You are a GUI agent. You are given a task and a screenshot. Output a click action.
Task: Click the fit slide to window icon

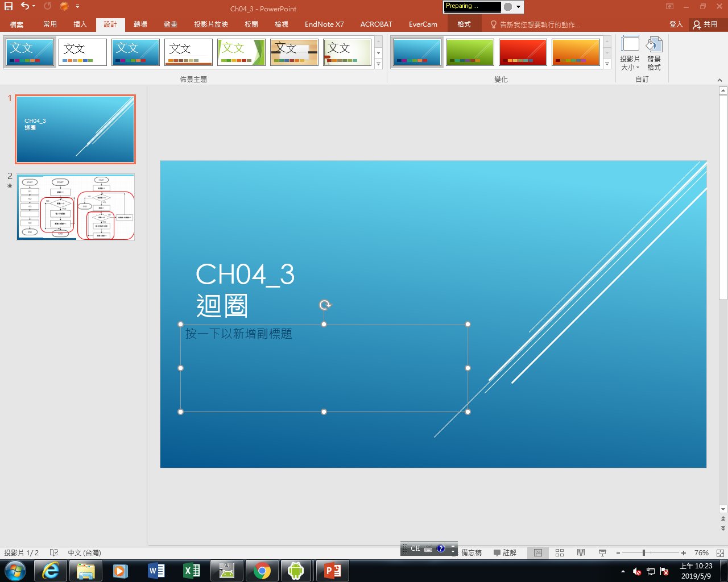pyautogui.click(x=720, y=552)
